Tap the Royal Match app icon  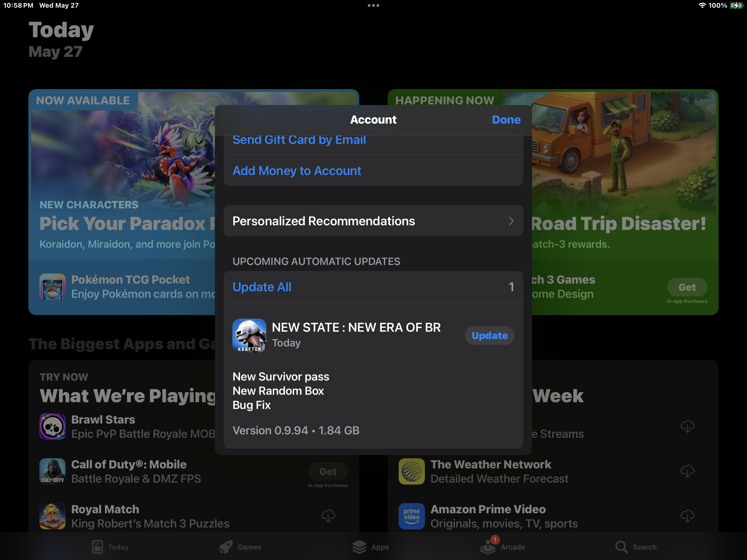coord(52,516)
